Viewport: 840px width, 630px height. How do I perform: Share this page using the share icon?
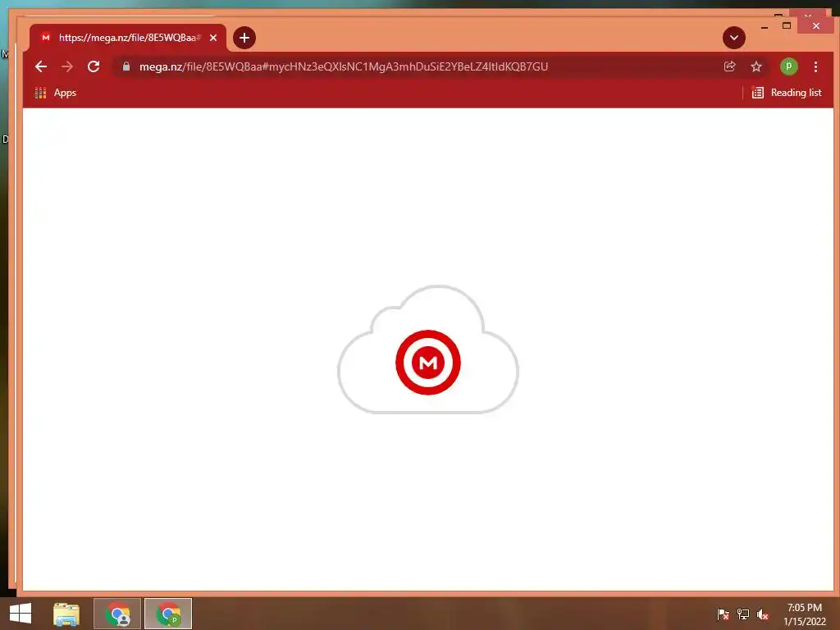click(729, 66)
